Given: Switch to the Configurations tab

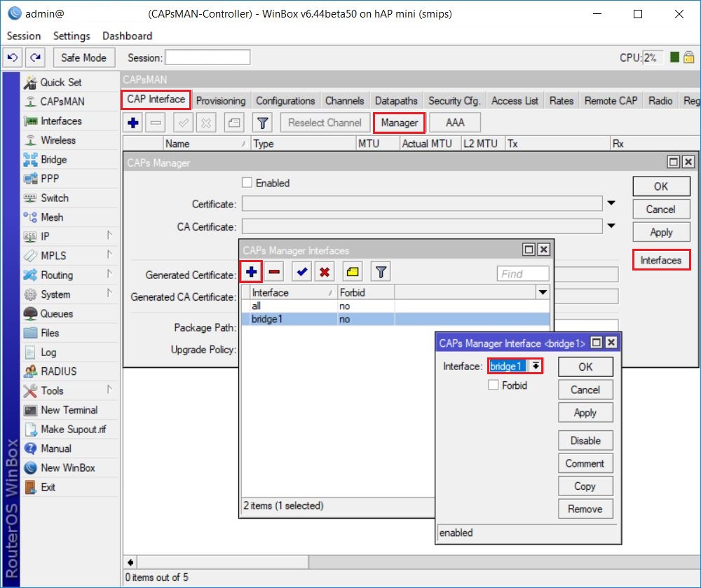Looking at the screenshot, I should (x=285, y=100).
